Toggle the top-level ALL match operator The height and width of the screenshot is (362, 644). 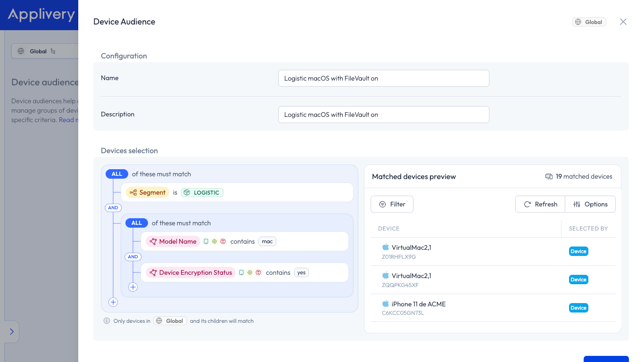click(117, 174)
